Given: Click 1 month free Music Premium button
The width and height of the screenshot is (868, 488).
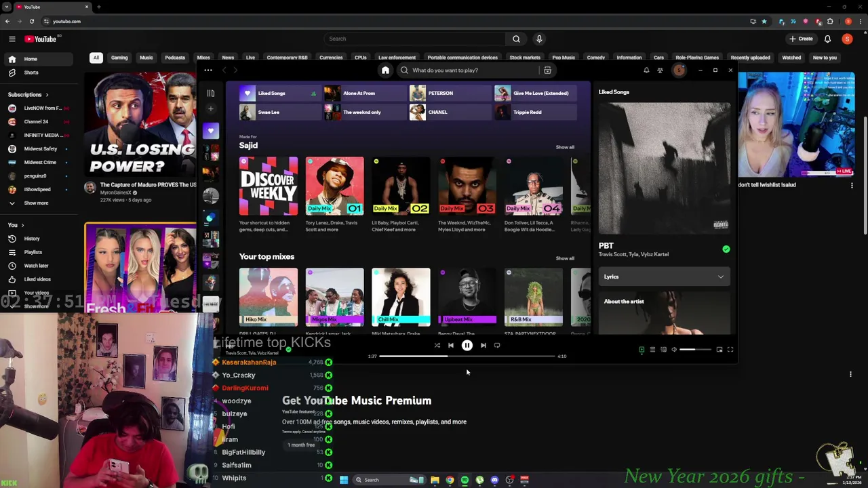Looking at the screenshot, I should pyautogui.click(x=301, y=445).
